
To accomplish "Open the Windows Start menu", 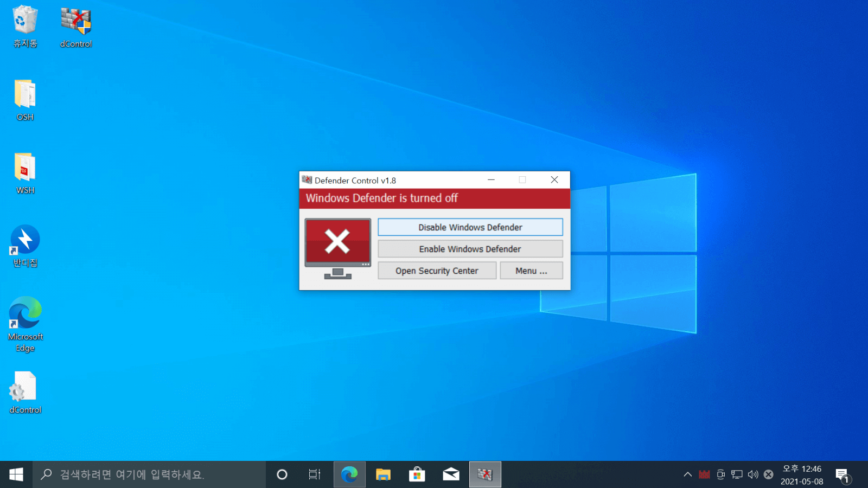I will tap(16, 474).
